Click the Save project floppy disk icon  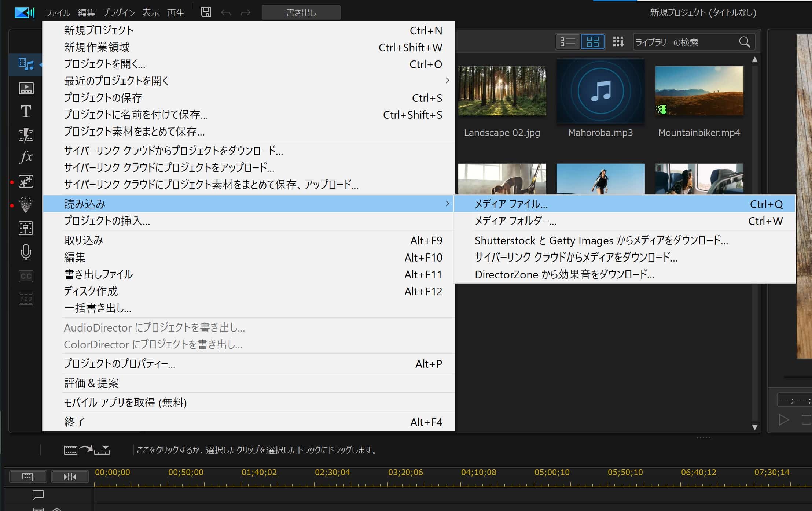coord(206,12)
